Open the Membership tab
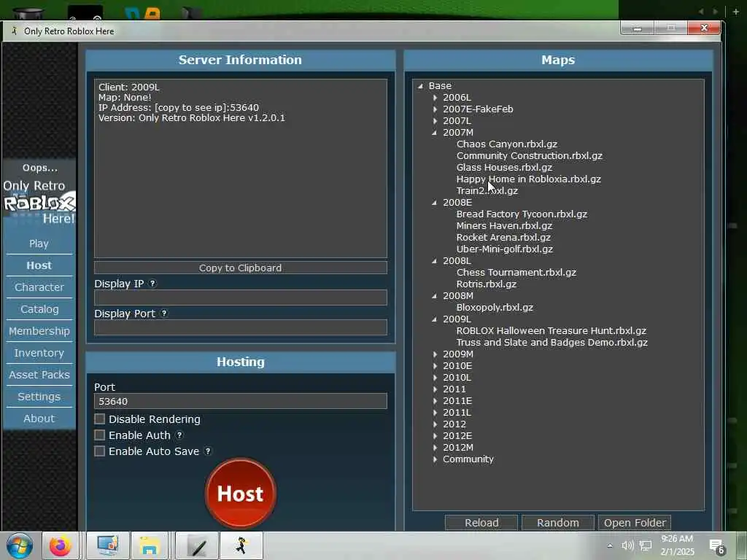The width and height of the screenshot is (747, 560). pos(39,331)
